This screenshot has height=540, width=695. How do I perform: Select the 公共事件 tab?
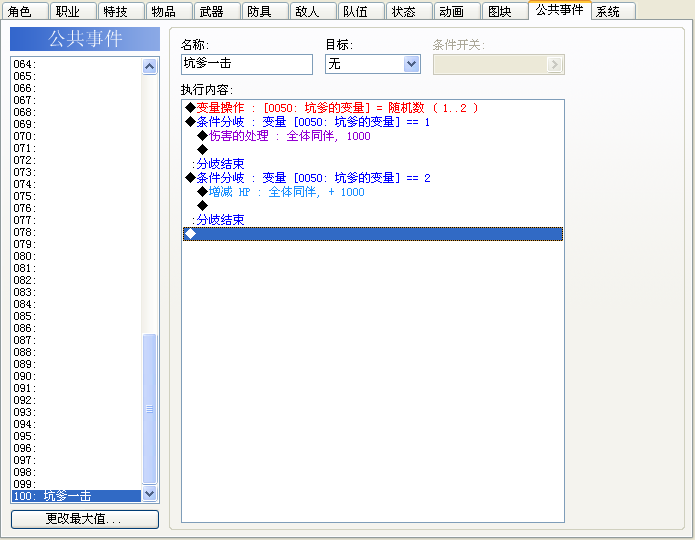559,10
